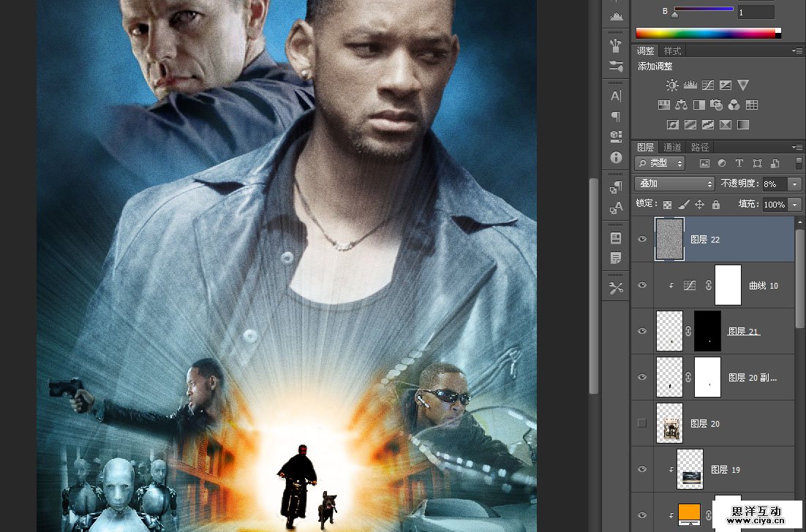806x532 pixels.
Task: Add a Photo Filter adjustment
Action: (x=717, y=105)
